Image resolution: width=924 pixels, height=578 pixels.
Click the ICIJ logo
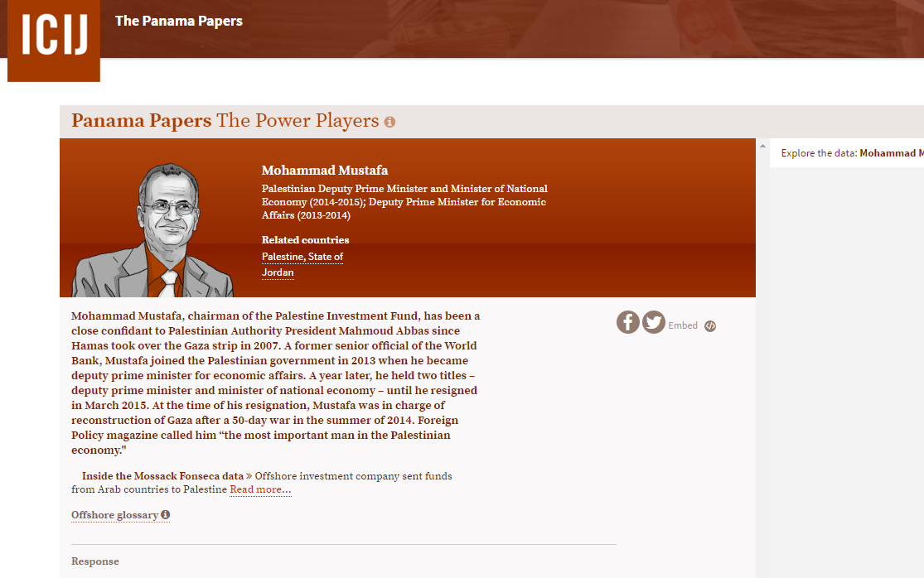click(54, 40)
